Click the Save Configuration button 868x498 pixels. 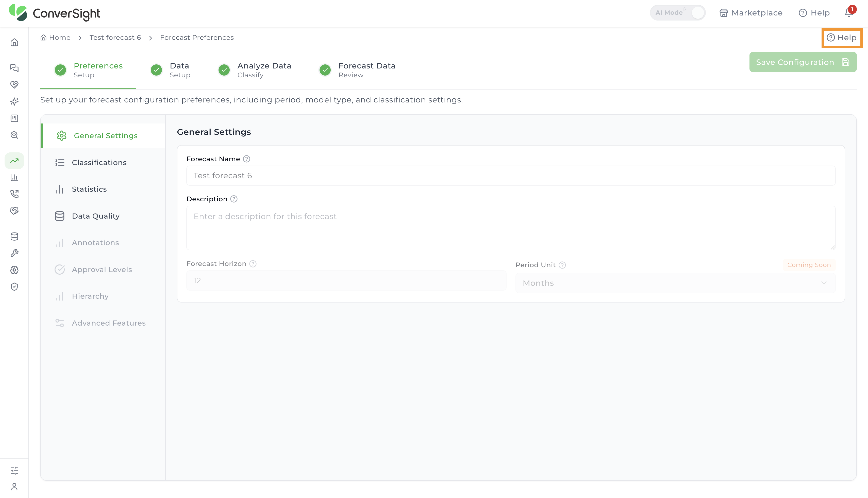[803, 62]
